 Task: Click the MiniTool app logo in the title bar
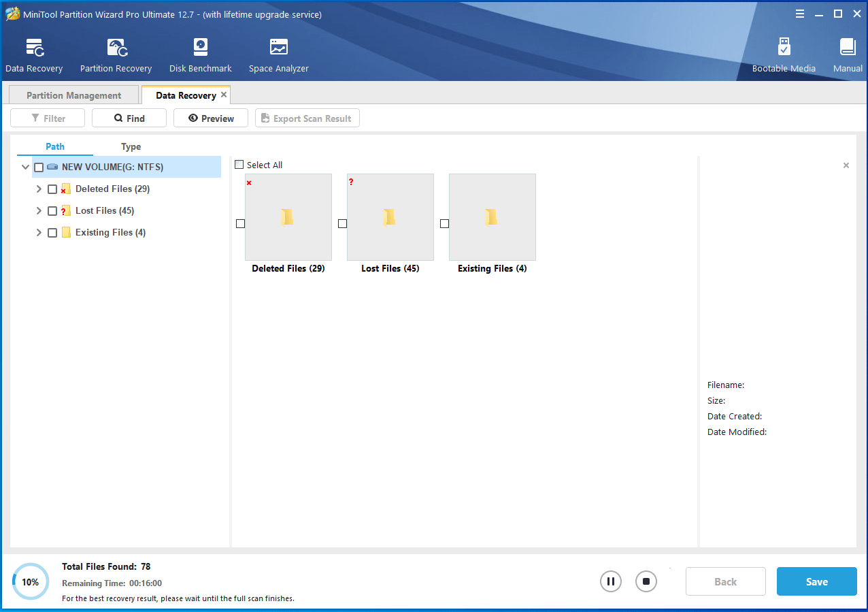click(12, 14)
